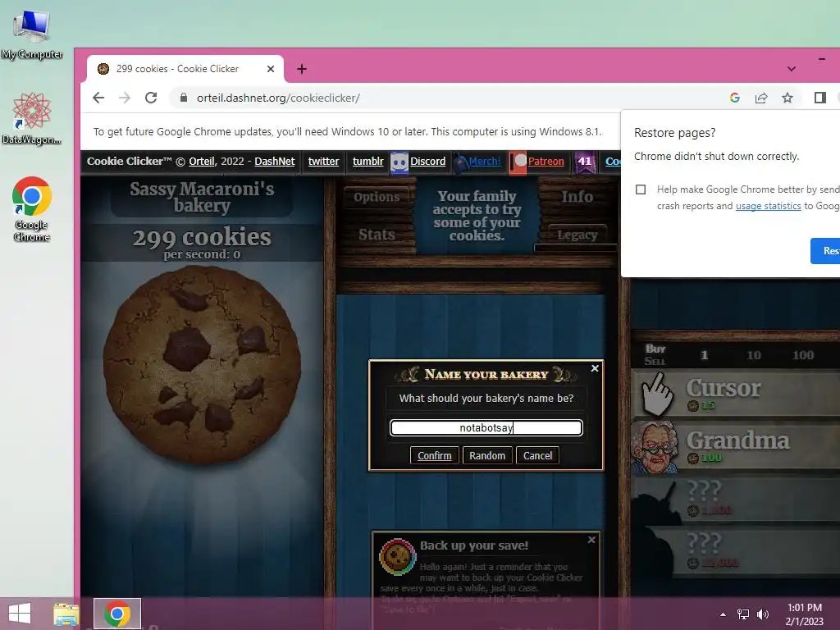840x630 pixels.
Task: Dismiss the Back up your save notification
Action: click(x=591, y=540)
